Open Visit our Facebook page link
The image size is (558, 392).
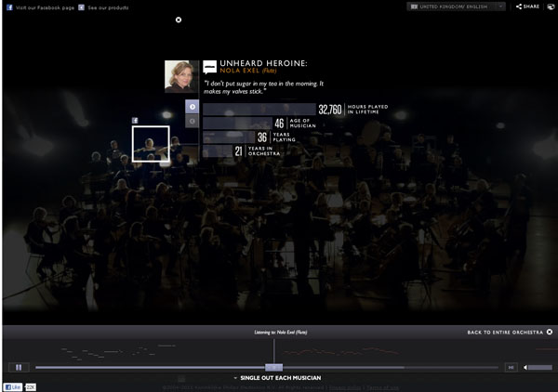[x=45, y=7]
